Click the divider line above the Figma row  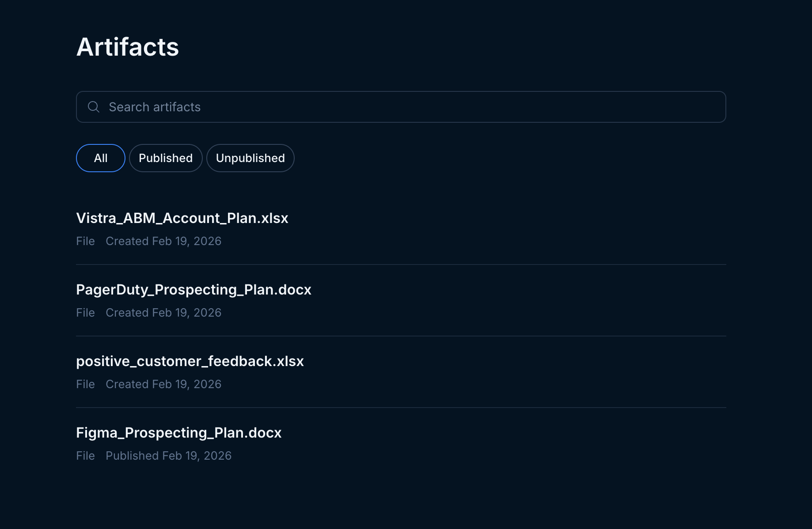pyautogui.click(x=401, y=408)
